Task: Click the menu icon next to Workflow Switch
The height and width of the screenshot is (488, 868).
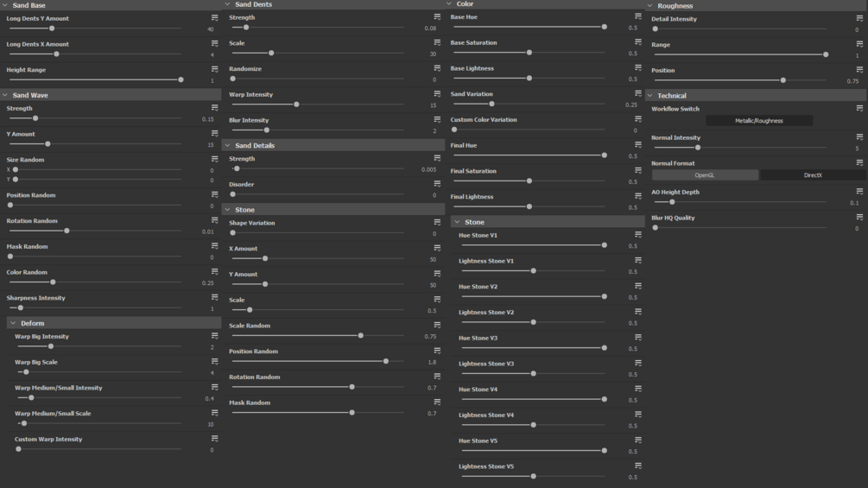Action: point(859,109)
